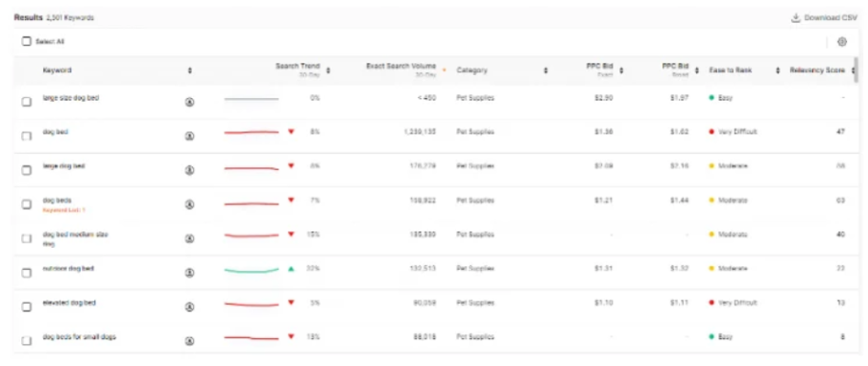Open the Keyword List: 1 link

click(64, 210)
